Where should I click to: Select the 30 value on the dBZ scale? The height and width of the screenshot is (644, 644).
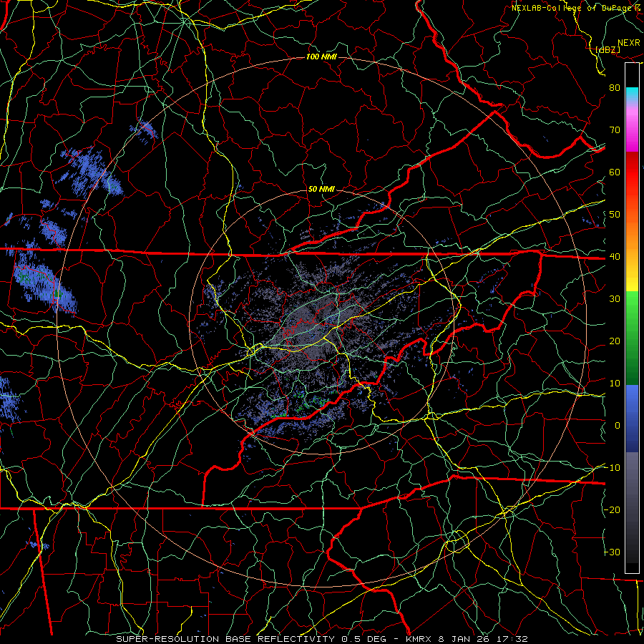[615, 299]
